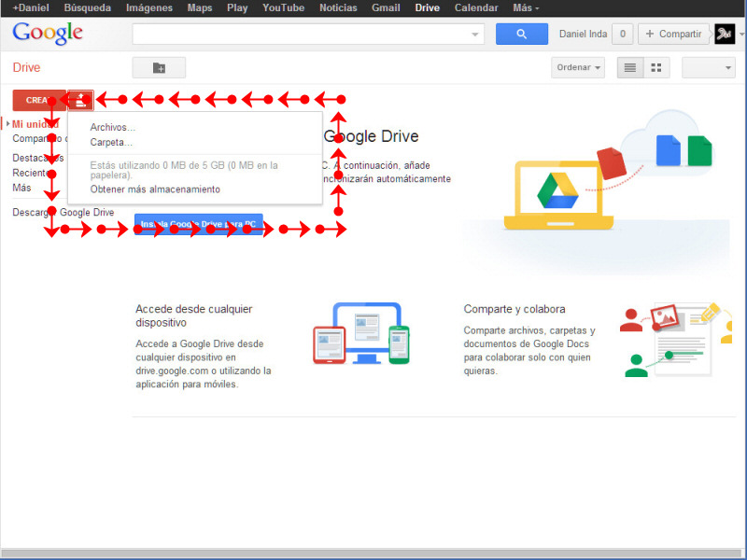
Task: Click Daniel Inda profile name
Action: tap(583, 34)
